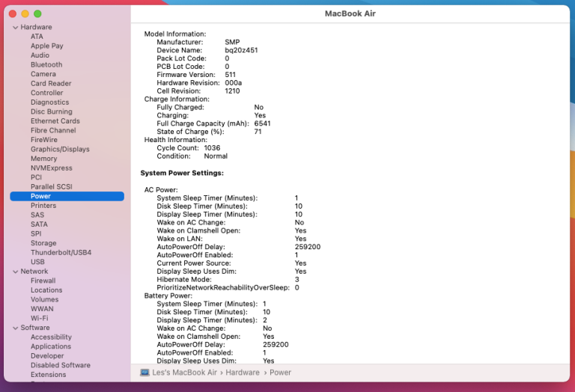
Task: Select NVMExpress in the hardware list
Action: tap(51, 168)
